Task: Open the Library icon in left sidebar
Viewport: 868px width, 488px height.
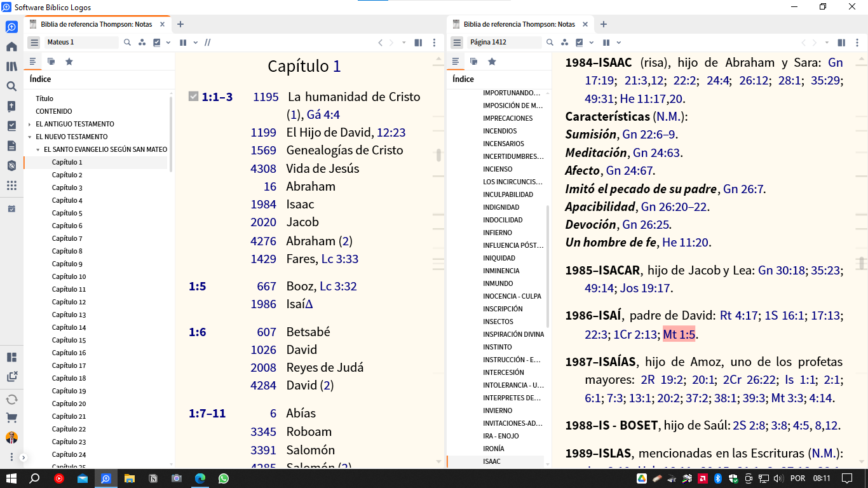Action: [11, 67]
